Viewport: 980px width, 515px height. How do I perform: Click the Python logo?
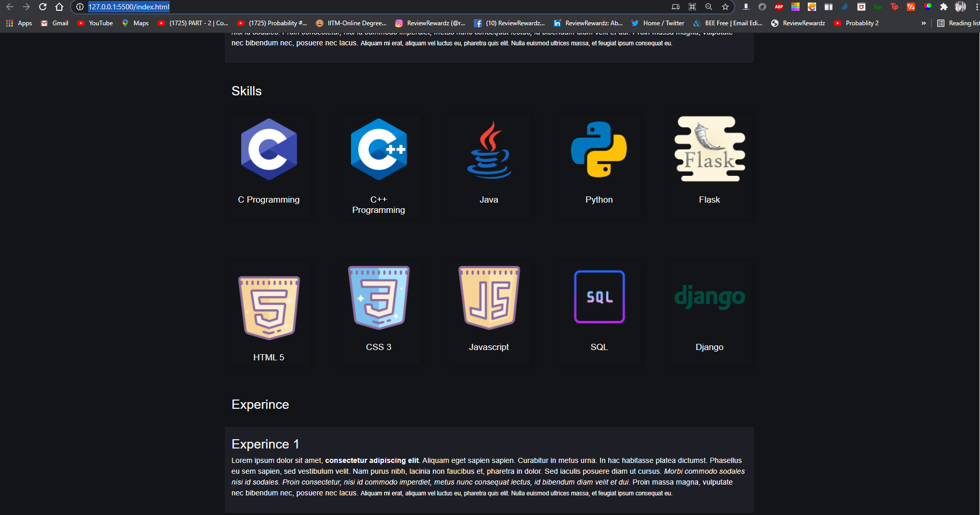click(599, 149)
